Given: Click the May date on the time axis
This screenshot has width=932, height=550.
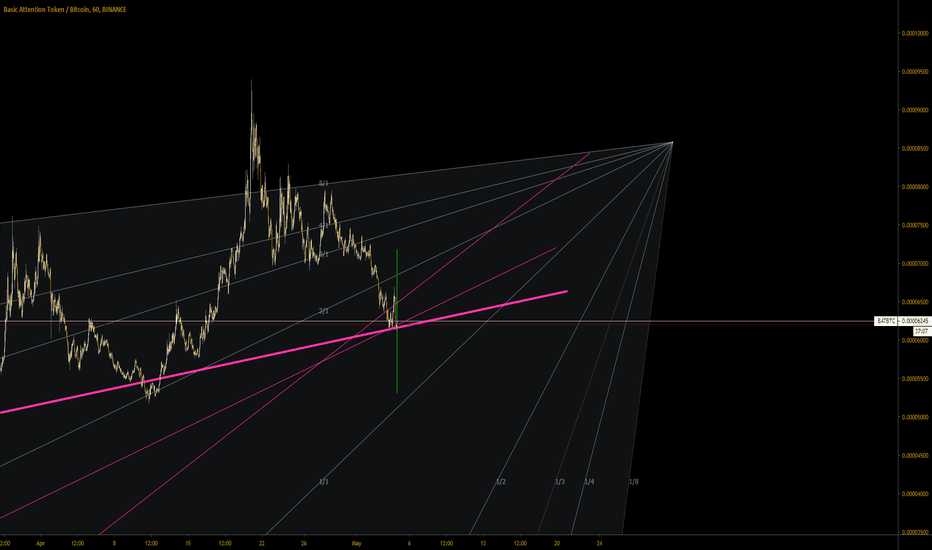Looking at the screenshot, I should (357, 543).
